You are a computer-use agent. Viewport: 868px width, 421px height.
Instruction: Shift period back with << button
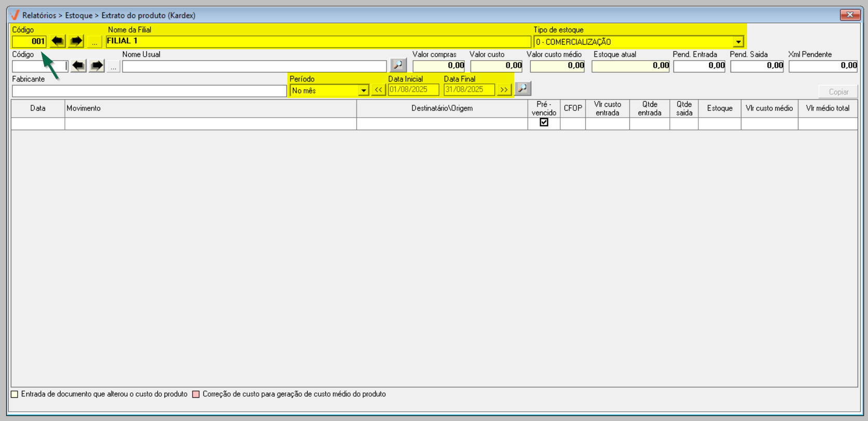coord(378,90)
